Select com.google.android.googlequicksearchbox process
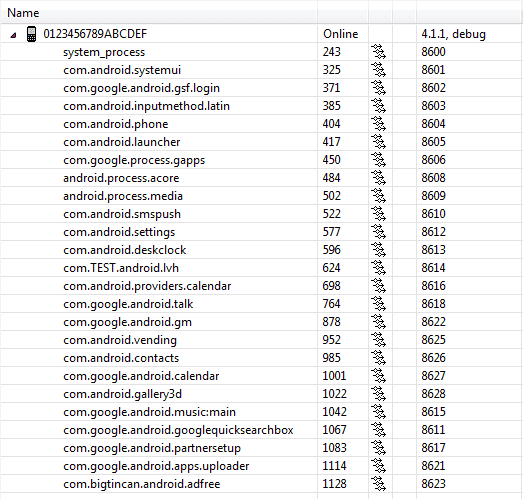The image size is (523, 499). (178, 430)
